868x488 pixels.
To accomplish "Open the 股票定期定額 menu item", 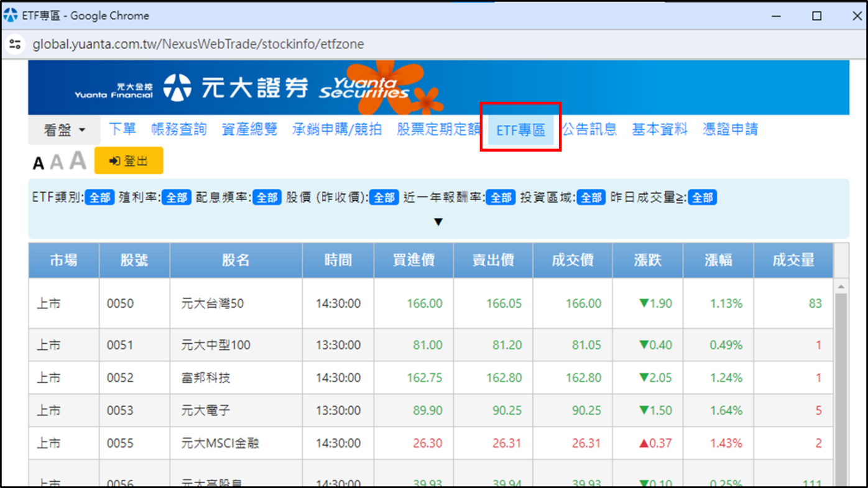I will pos(439,129).
